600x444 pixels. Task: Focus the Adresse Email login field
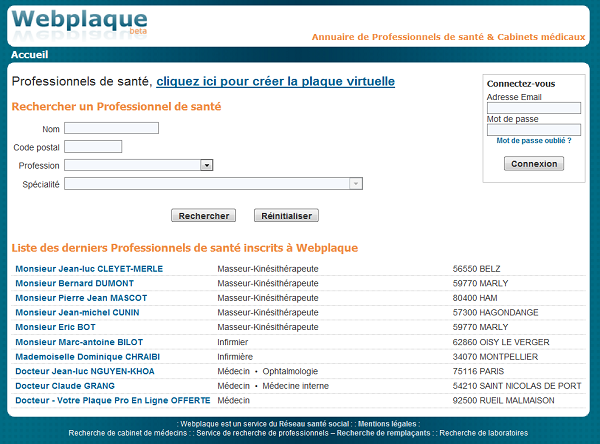click(534, 108)
